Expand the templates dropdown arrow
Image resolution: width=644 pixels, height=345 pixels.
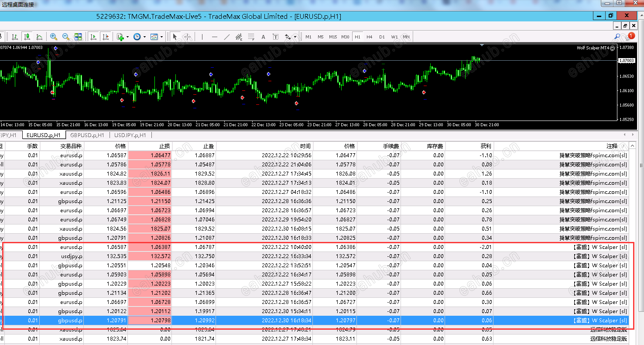(161, 37)
